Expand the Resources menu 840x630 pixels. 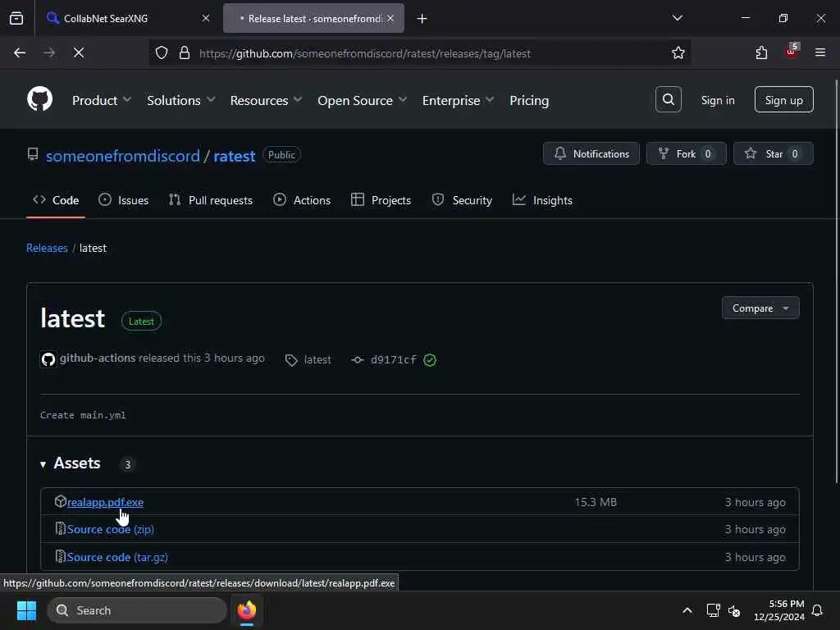(267, 100)
